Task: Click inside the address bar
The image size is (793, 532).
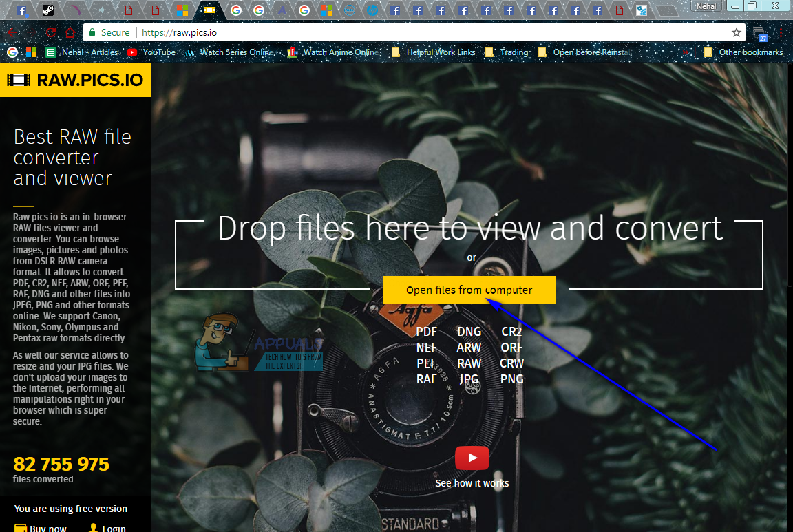Action: (275, 32)
